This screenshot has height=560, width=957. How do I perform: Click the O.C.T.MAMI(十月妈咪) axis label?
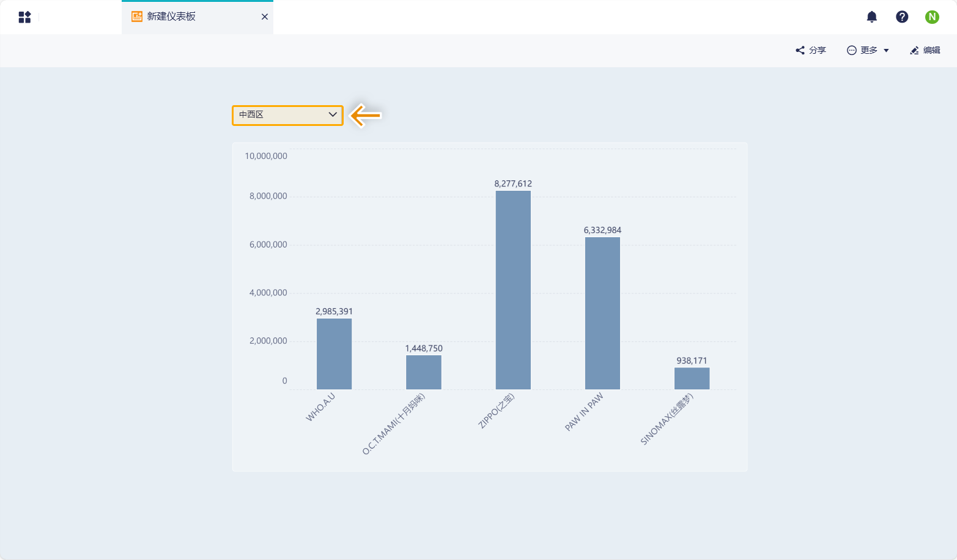coord(394,424)
